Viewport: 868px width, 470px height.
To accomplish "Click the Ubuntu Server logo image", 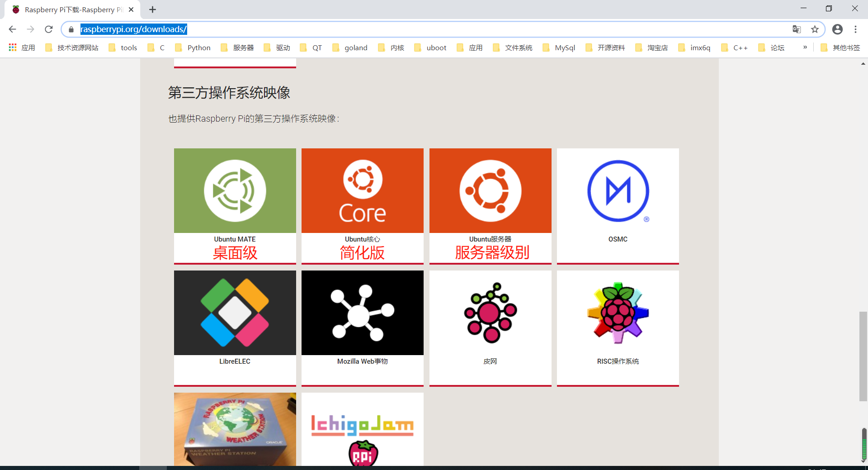I will [491, 190].
